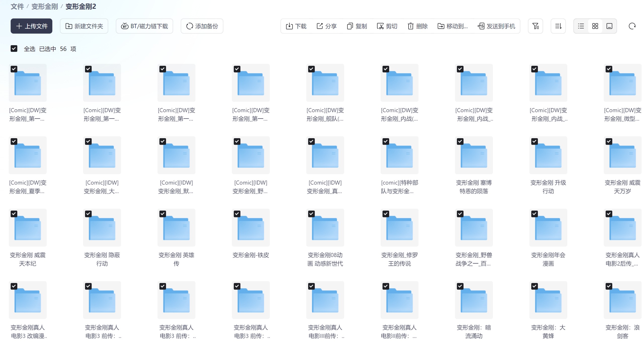The image size is (644, 345).
Task: Open folder 变形金刚08动画 动感新世代
Action: click(325, 228)
